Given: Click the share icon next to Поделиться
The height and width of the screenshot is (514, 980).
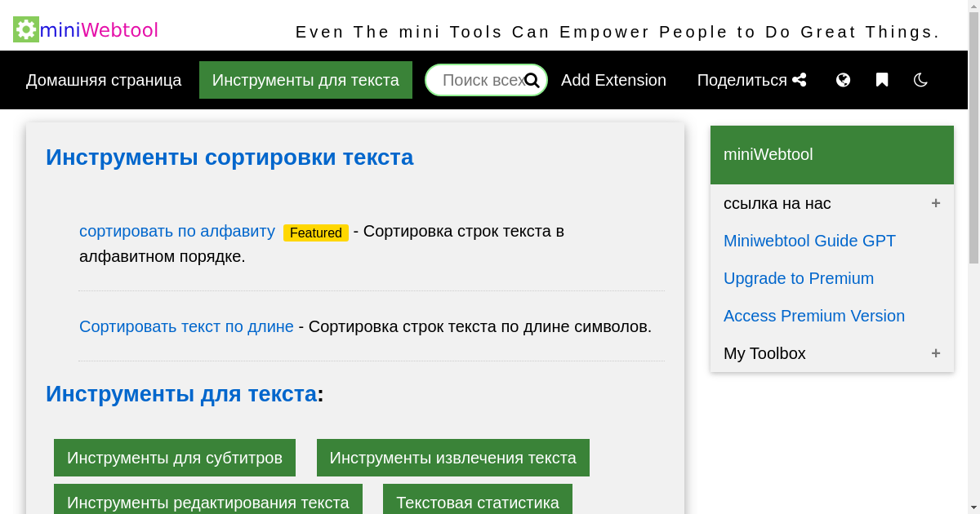Looking at the screenshot, I should point(798,80).
